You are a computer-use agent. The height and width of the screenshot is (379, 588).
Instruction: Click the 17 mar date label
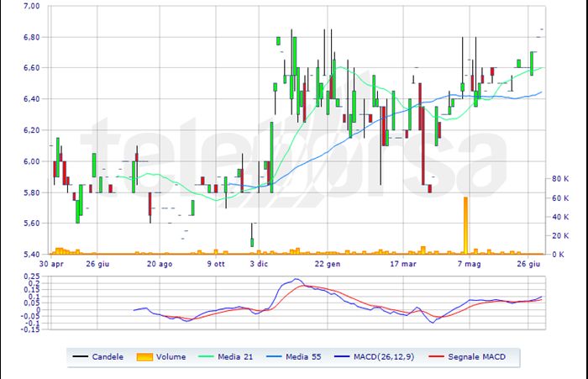(403, 264)
